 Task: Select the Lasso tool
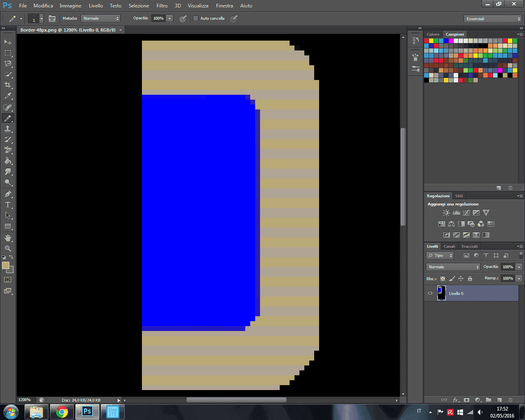coord(8,64)
